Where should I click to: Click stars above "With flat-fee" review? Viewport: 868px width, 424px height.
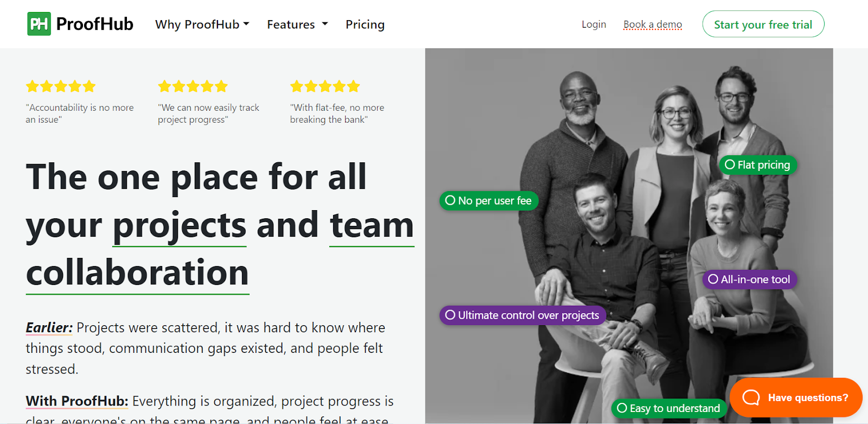tap(325, 86)
